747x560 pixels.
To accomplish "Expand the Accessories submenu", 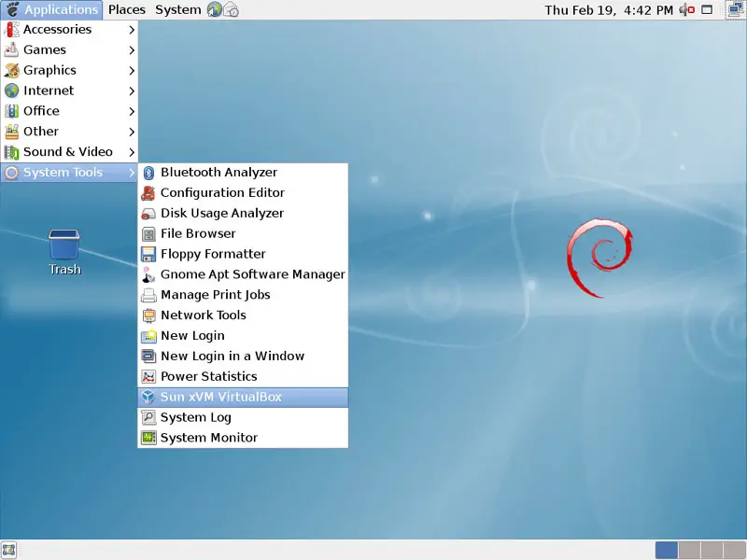I will tap(69, 30).
